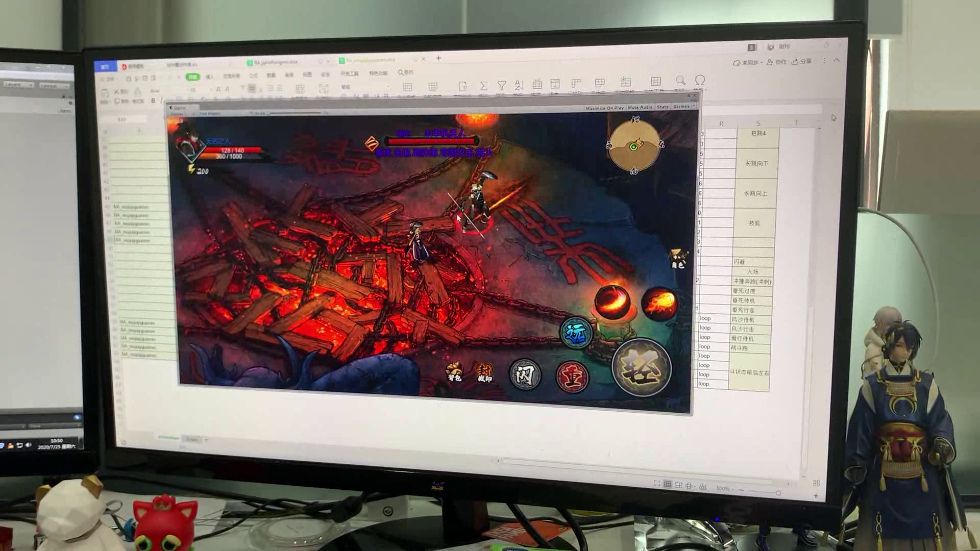
Task: Open the 背包 backpack icon in game
Action: [x=454, y=372]
